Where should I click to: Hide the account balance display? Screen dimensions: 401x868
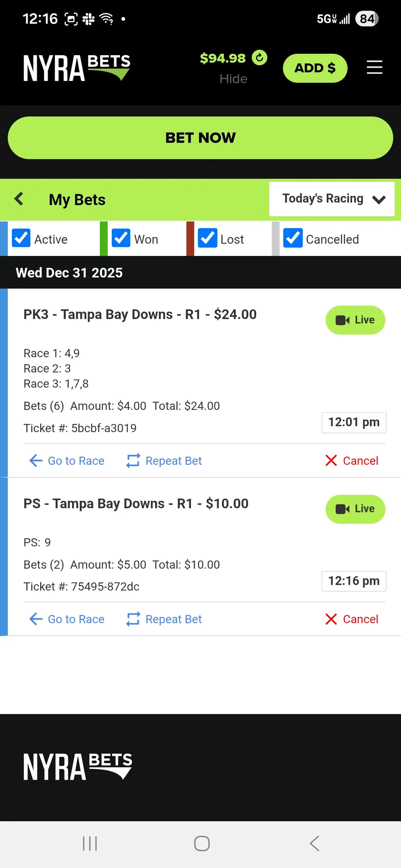click(234, 79)
